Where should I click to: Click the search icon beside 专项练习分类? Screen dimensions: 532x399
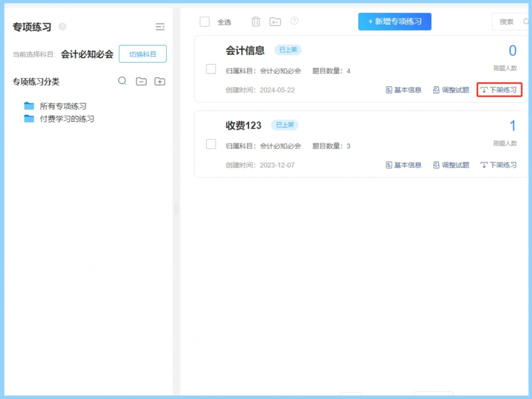pos(123,81)
